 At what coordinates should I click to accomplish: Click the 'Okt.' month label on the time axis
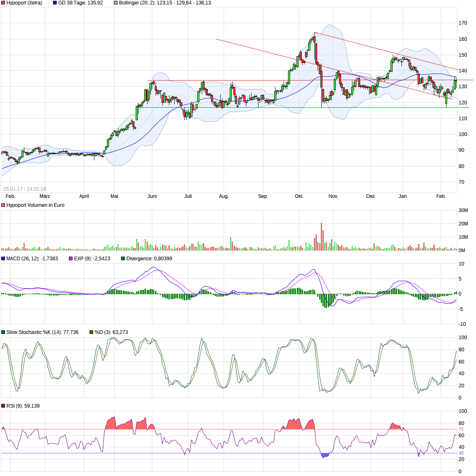pyautogui.click(x=299, y=196)
